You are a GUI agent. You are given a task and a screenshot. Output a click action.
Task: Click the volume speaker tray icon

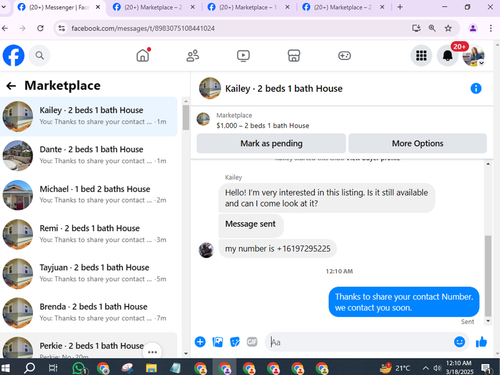[437, 368]
